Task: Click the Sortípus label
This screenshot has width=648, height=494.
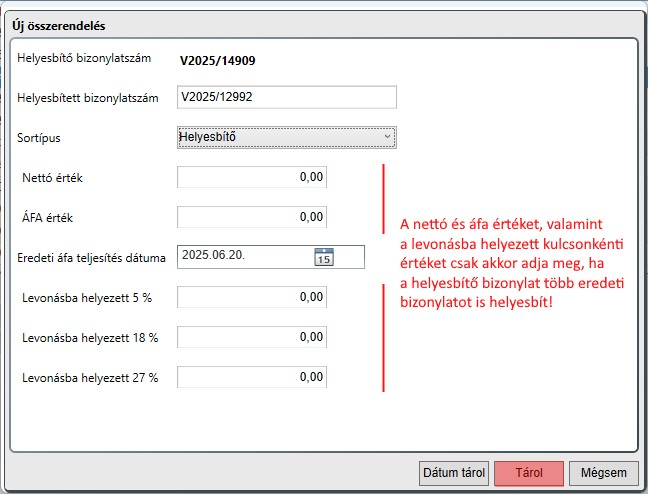Action: (38, 138)
